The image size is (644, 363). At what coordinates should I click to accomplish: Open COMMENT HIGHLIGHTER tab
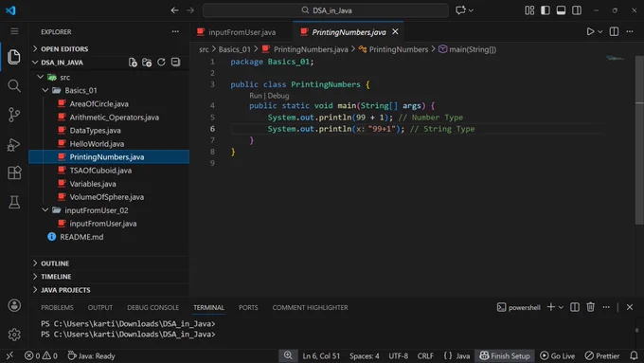310,307
